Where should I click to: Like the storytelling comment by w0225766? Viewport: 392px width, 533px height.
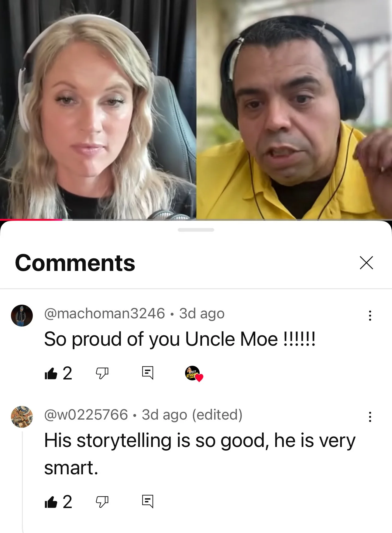pos(51,502)
